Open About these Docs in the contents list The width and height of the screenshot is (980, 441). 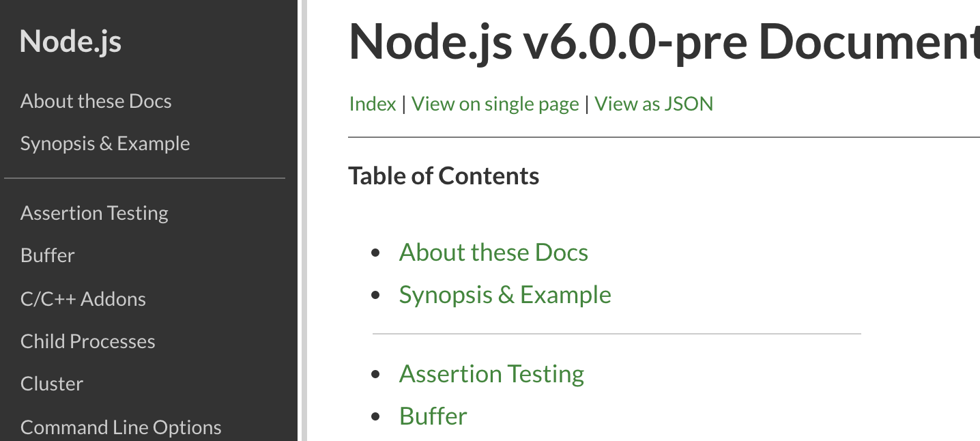(x=493, y=253)
